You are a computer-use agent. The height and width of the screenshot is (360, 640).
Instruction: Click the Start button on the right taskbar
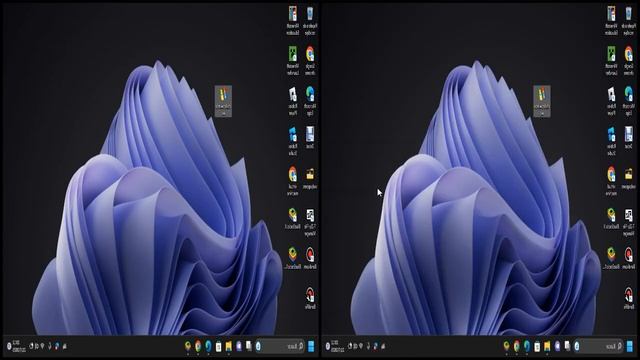click(x=630, y=347)
